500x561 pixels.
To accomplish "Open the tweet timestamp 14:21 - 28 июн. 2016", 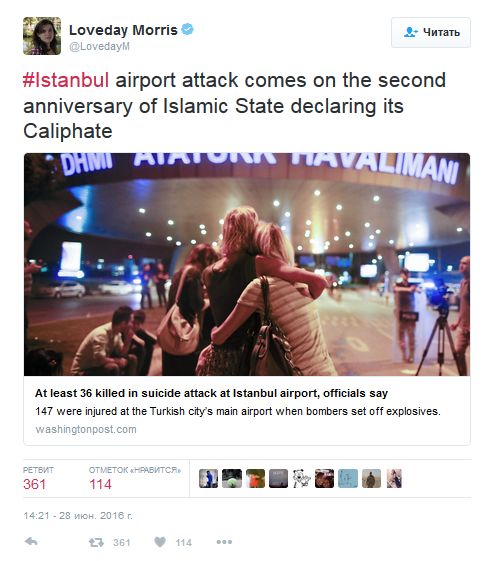I will (78, 516).
